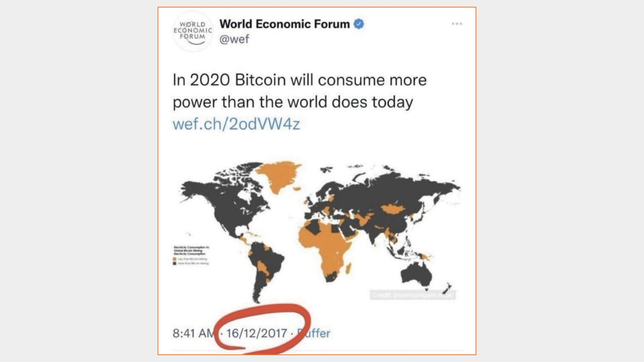Click the tweet text about Bitcoin power

(x=299, y=91)
